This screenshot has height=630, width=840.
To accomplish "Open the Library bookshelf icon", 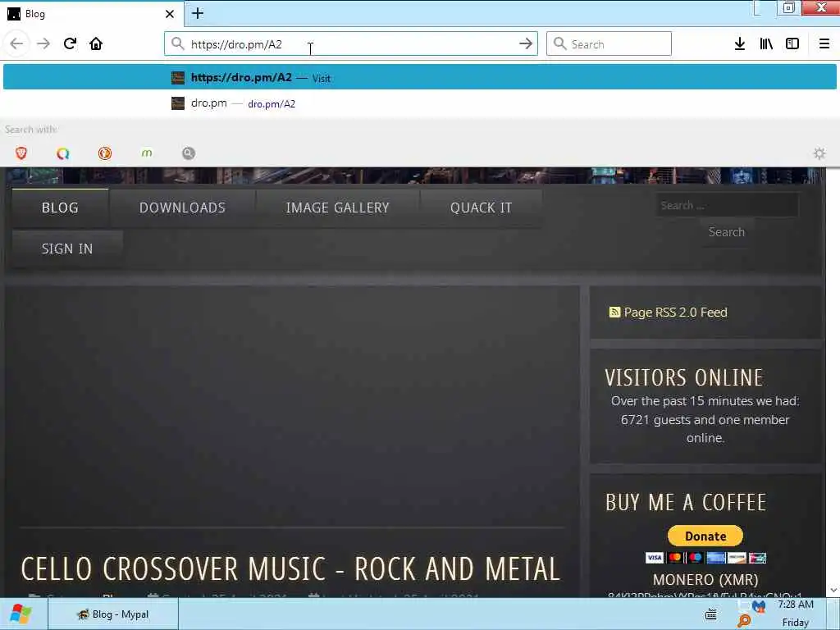I will 766,44.
